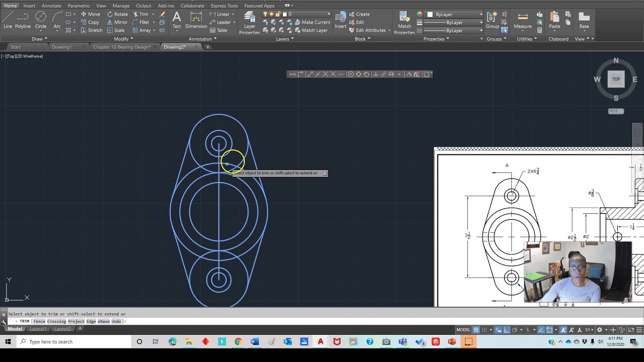Expand the Annotation panel dropdown

click(x=202, y=39)
